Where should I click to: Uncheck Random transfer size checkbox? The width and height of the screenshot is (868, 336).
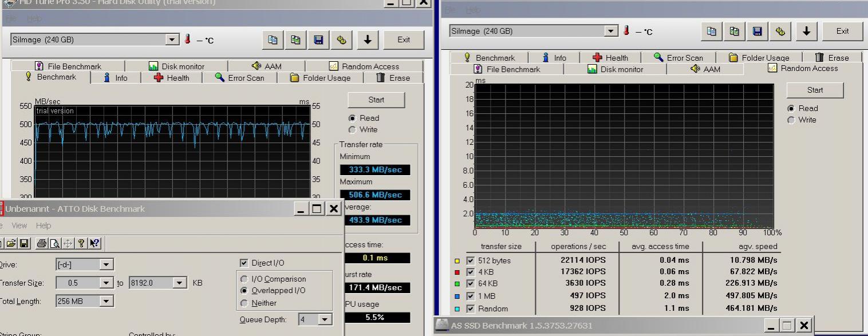pos(471,309)
